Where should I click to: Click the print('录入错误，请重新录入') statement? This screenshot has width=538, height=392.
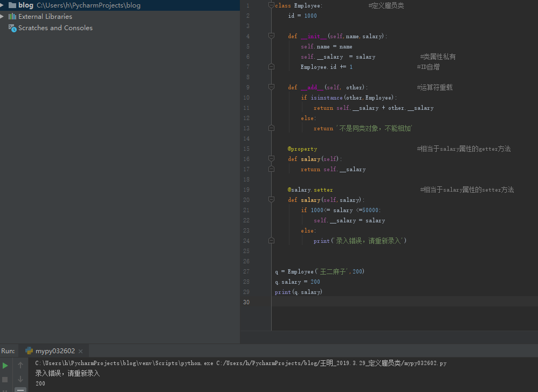coord(360,241)
